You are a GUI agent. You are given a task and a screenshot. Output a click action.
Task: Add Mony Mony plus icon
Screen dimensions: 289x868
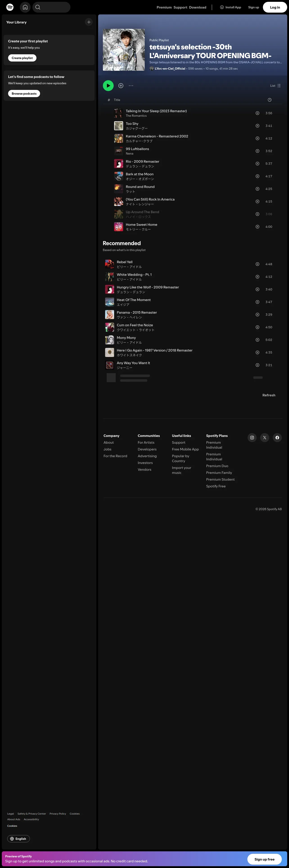coord(257,340)
